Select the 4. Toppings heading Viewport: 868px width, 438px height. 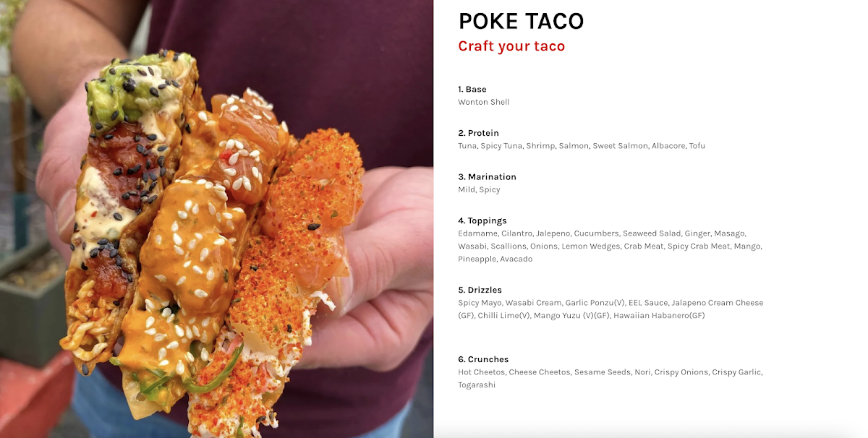coord(482,221)
